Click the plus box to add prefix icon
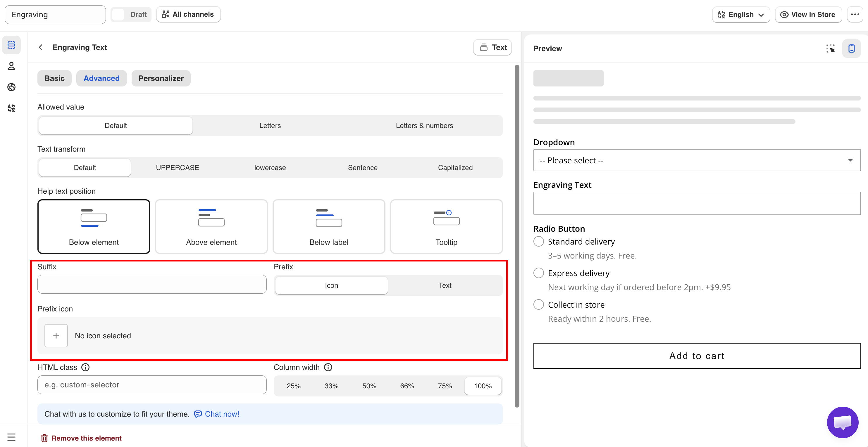This screenshot has height=447, width=868. 56,336
